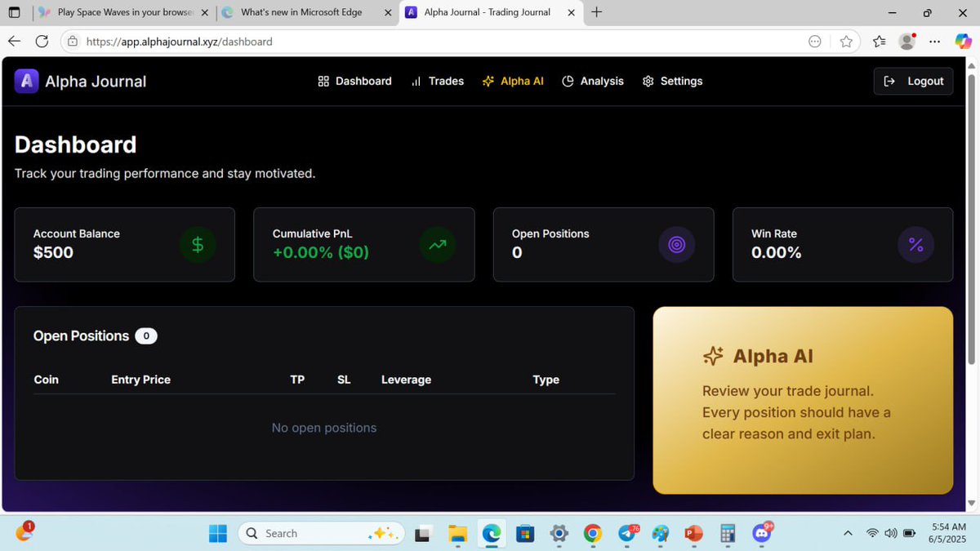
Task: Open the Dashboard nav item
Action: tap(354, 81)
